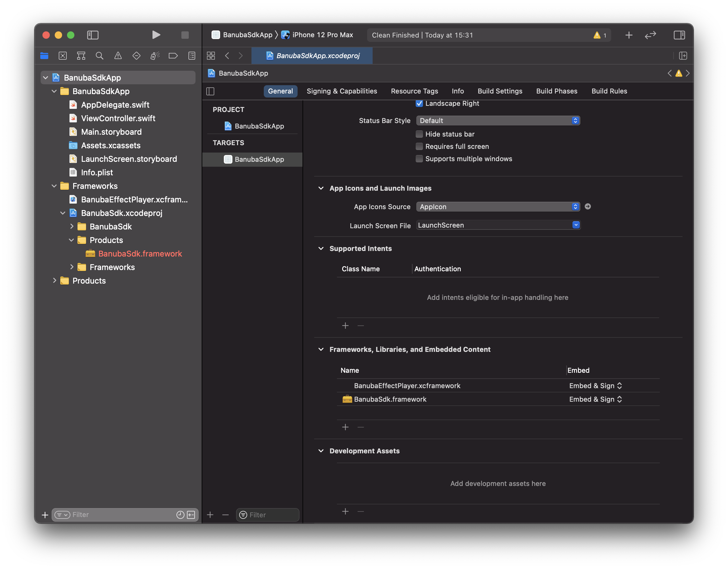
Task: Jump to the issue warning in jump bar
Action: click(679, 74)
